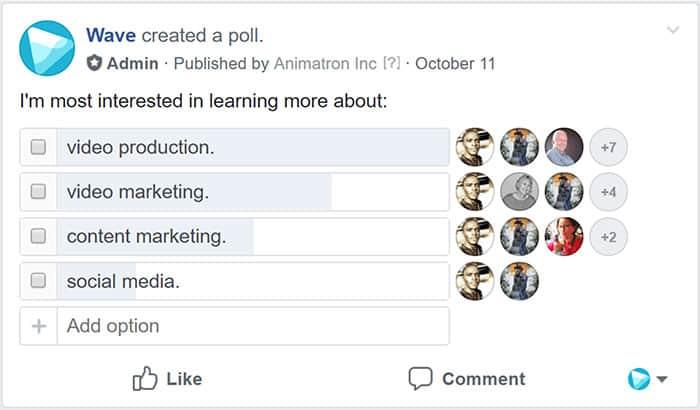Click the +7 voters bubble for video production
Viewport: 700px width, 410px height.
(x=608, y=147)
